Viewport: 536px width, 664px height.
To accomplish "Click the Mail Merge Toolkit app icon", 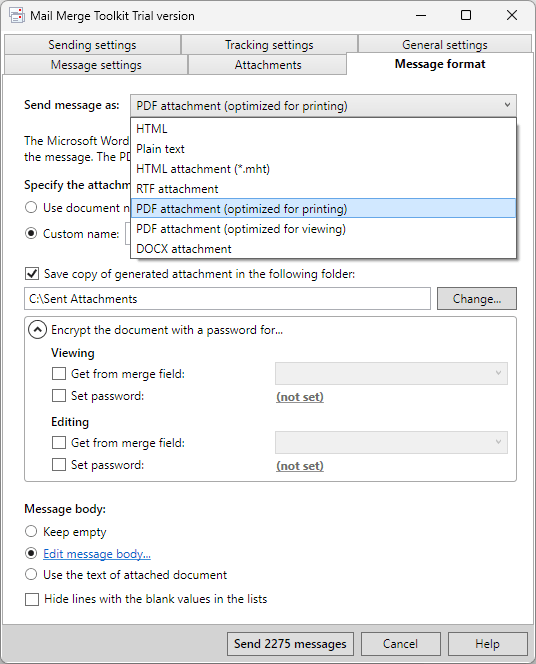I will [x=17, y=16].
